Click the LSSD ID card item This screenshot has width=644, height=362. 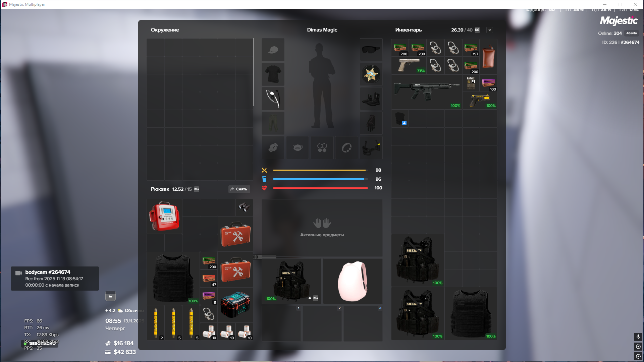[x=471, y=83]
